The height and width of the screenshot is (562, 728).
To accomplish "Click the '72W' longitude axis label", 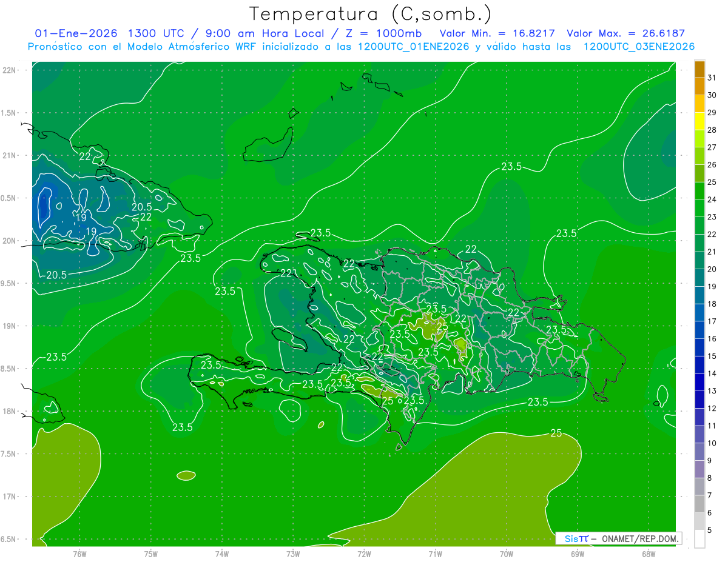I will 364,554.
